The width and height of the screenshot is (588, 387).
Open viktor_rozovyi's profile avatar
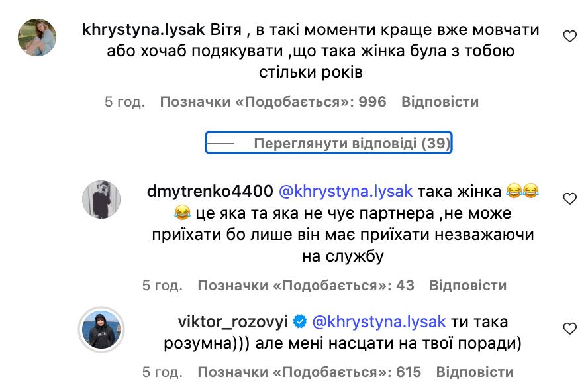pos(101,329)
